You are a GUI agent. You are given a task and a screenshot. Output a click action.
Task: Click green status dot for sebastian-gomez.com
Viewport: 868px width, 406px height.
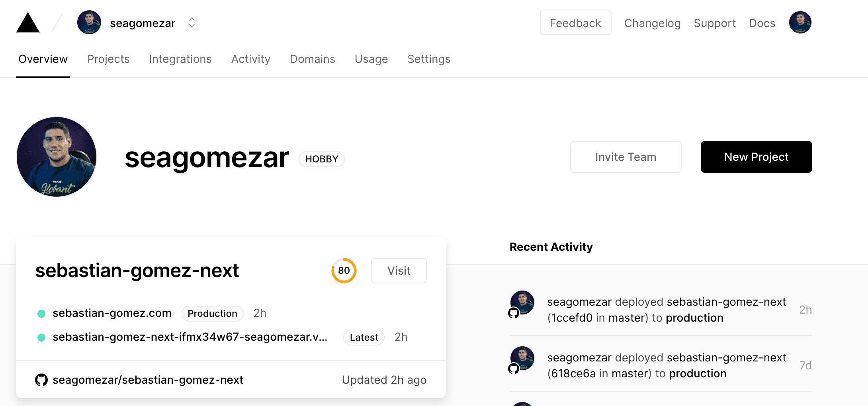tap(41, 314)
